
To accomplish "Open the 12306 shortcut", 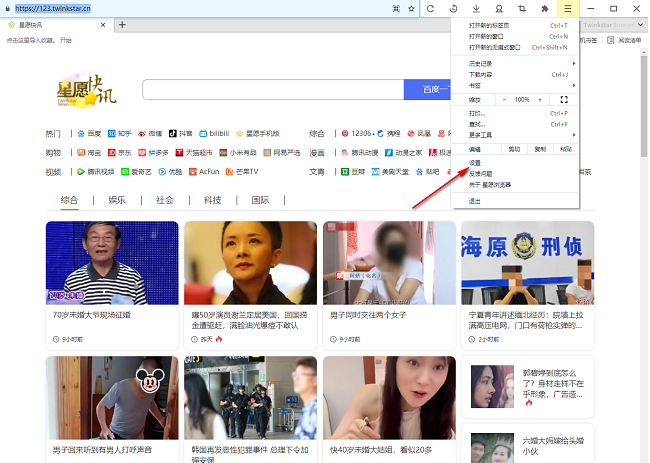I will [x=356, y=133].
